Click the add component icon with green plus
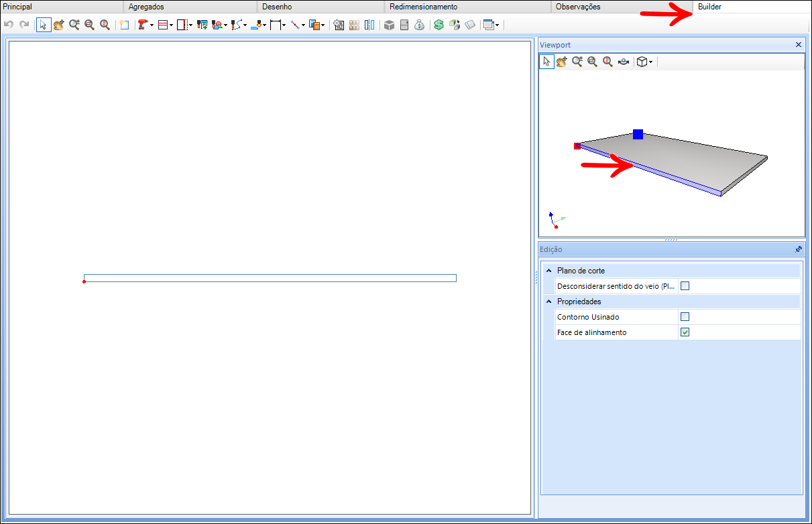Viewport: 812px width, 524px height. (x=202, y=25)
